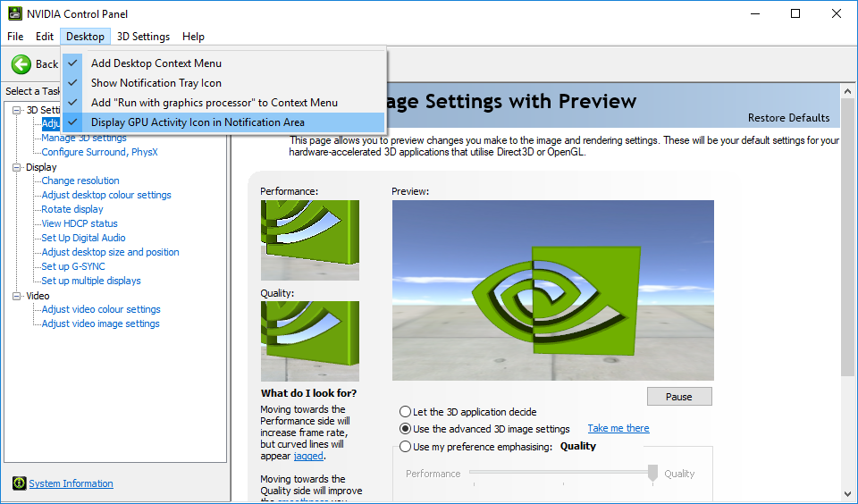
Task: Open Set Up Digital Audio task
Action: pyautogui.click(x=83, y=238)
